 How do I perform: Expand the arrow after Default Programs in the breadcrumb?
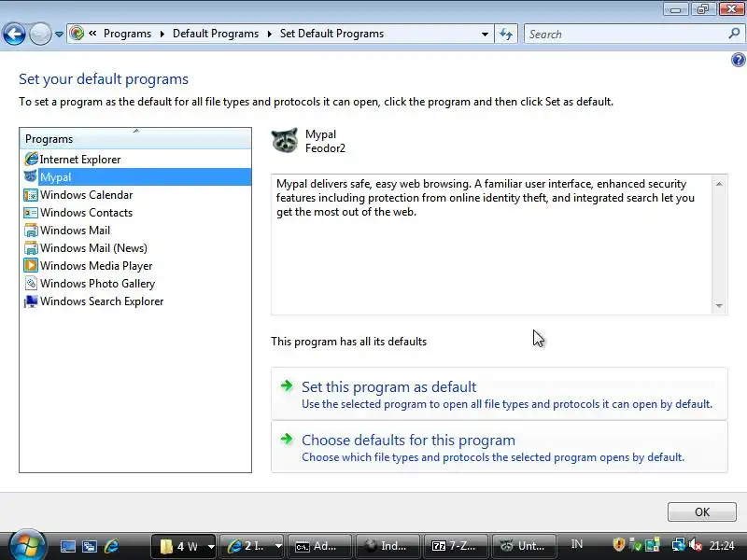point(269,35)
